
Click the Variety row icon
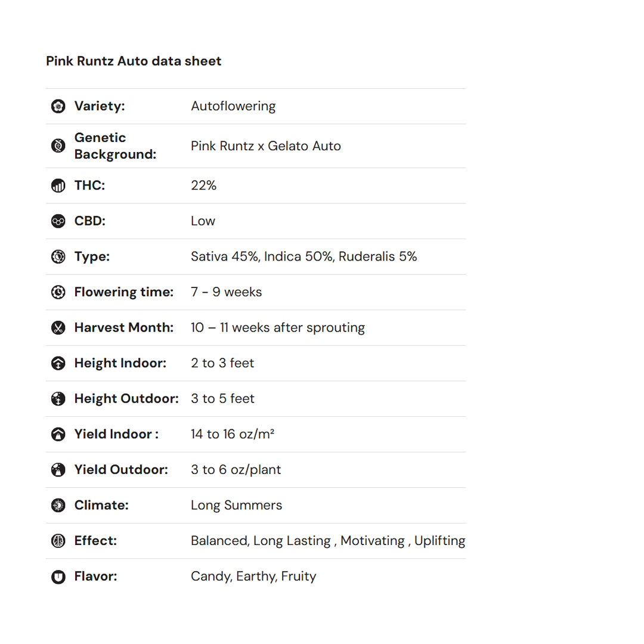[58, 106]
